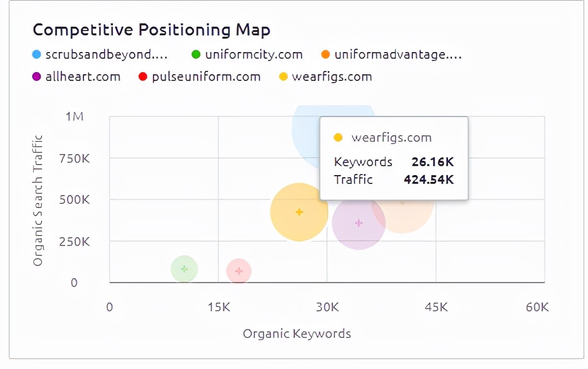The height and width of the screenshot is (369, 588).
Task: Toggle the uniformadvantage legend text
Action: tap(398, 54)
